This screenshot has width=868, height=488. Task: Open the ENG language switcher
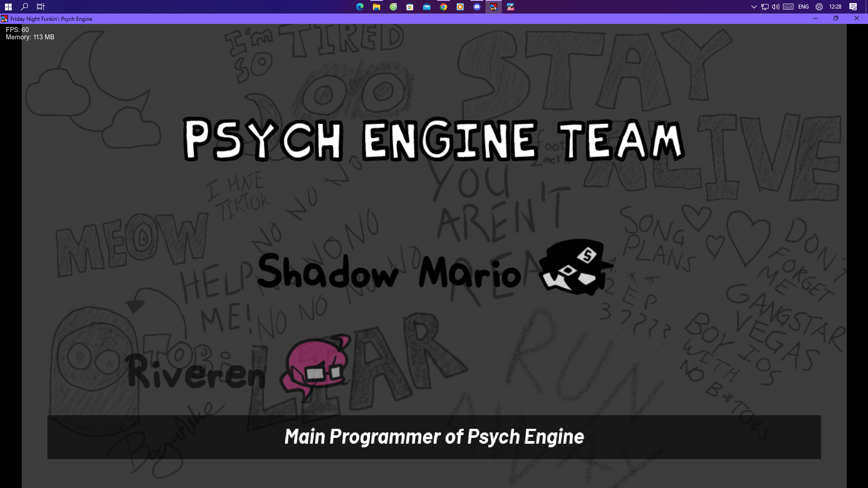pyautogui.click(x=804, y=7)
